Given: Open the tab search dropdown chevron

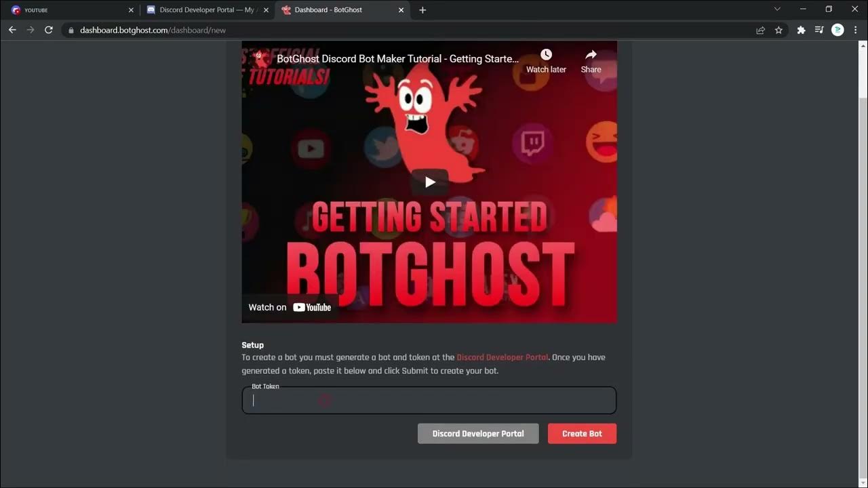Looking at the screenshot, I should point(777,9).
